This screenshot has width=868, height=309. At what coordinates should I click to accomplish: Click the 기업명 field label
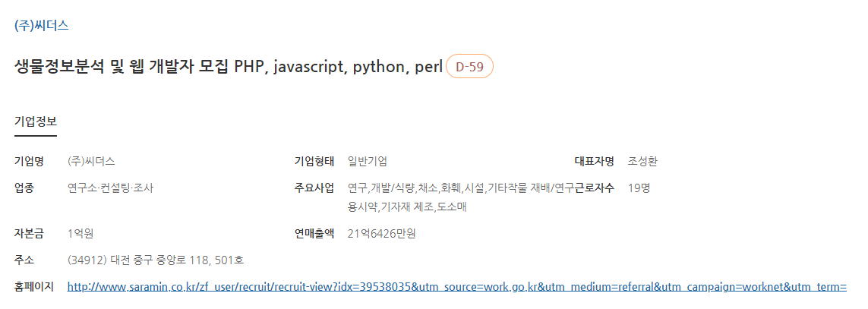pyautogui.click(x=29, y=162)
